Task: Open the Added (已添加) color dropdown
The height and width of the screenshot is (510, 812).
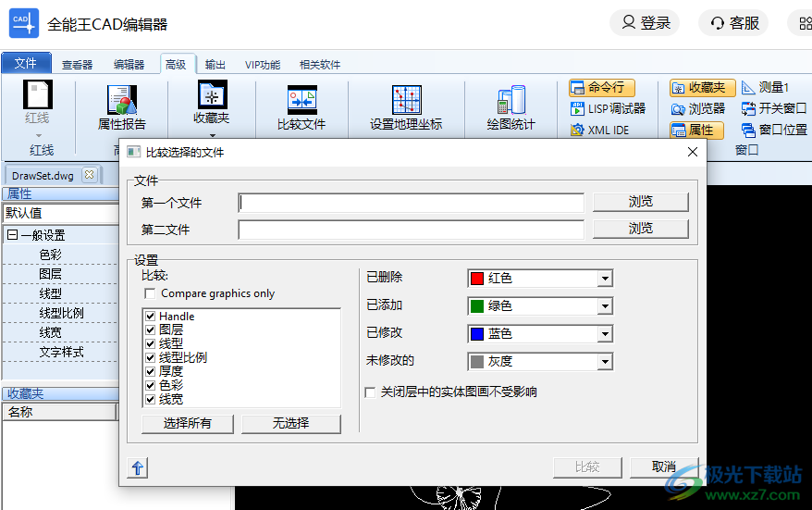Action: [x=604, y=306]
